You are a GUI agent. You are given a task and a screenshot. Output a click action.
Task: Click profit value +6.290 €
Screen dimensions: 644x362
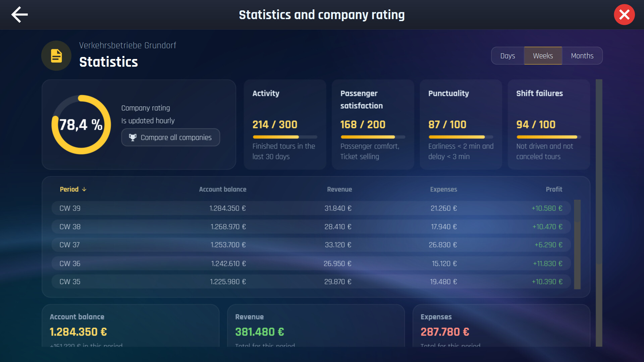click(548, 245)
